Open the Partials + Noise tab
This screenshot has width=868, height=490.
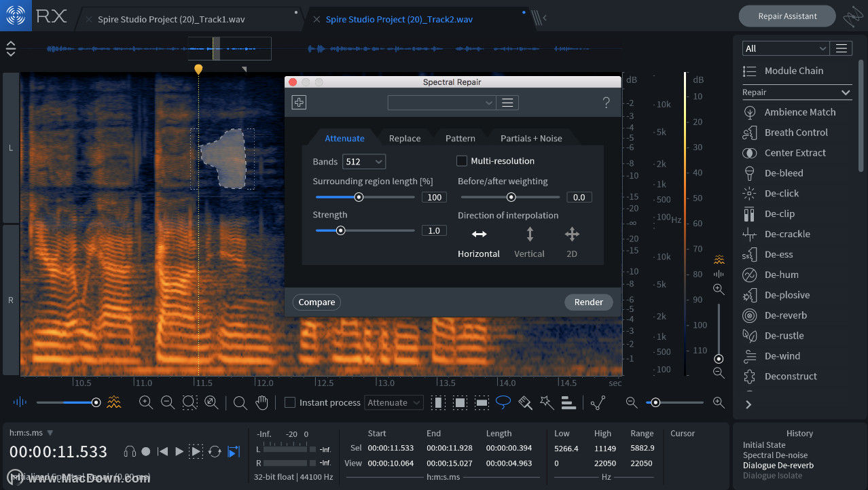(531, 138)
